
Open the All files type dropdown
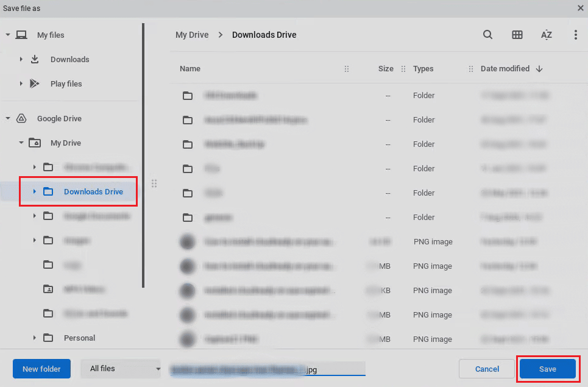pyautogui.click(x=121, y=369)
